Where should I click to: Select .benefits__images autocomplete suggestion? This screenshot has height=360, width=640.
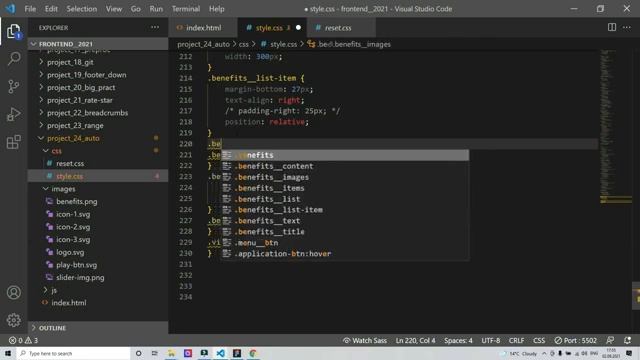click(345, 177)
